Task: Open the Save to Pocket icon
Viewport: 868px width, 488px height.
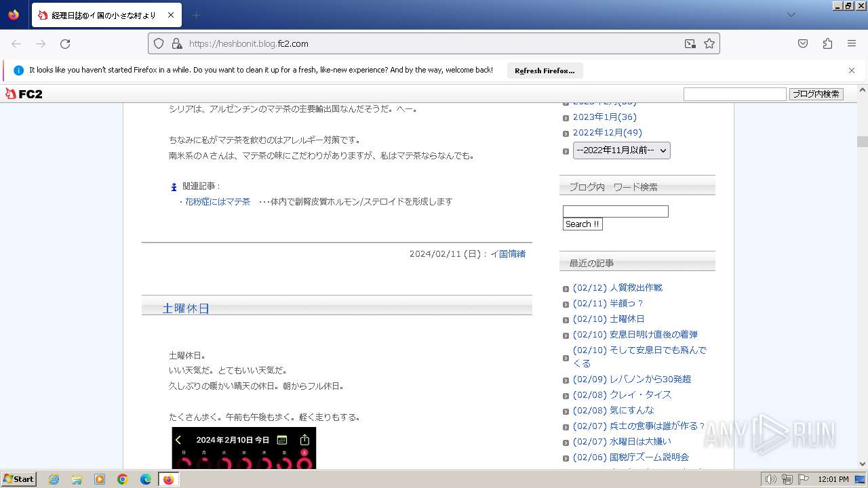Action: tap(803, 43)
